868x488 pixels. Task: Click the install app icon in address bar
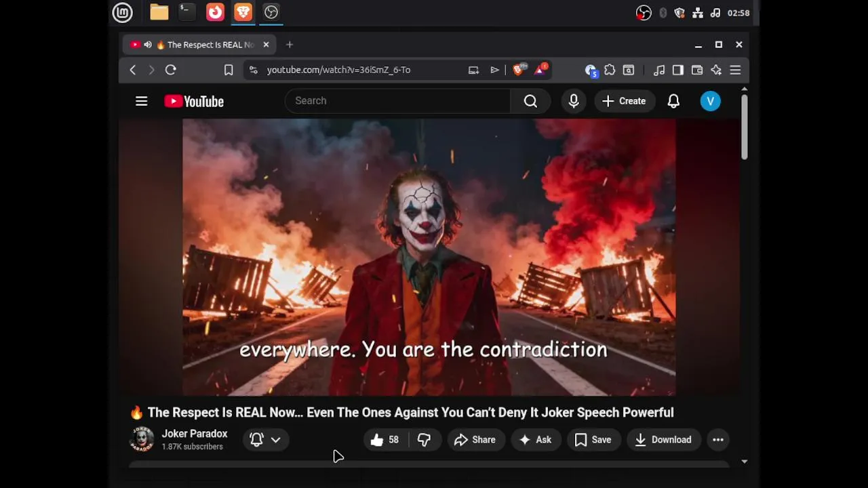click(473, 70)
